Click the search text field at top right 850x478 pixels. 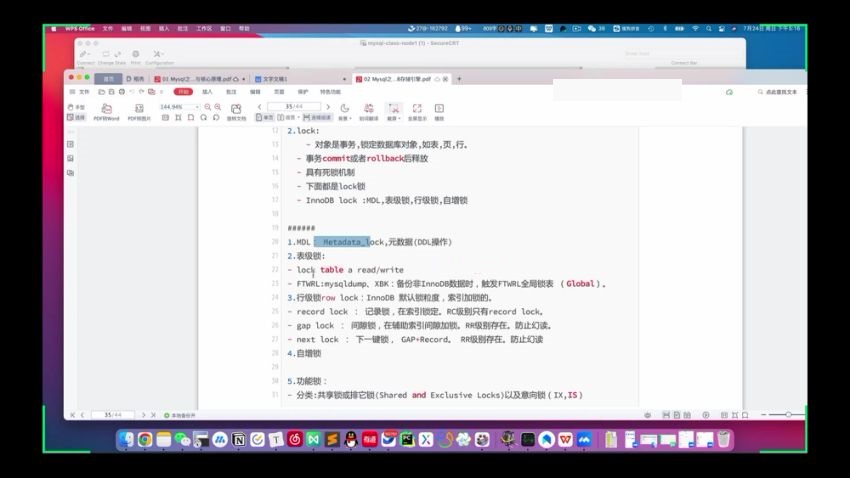coord(778,92)
